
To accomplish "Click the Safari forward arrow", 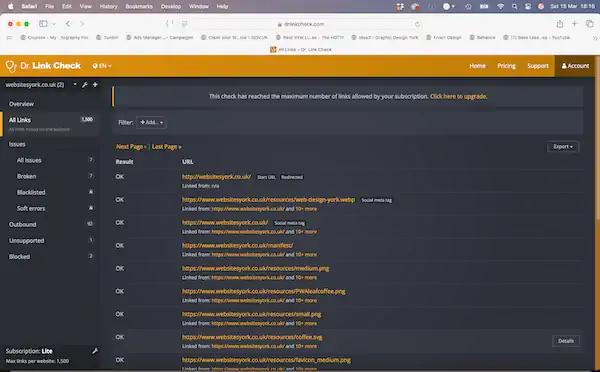I will (x=82, y=24).
